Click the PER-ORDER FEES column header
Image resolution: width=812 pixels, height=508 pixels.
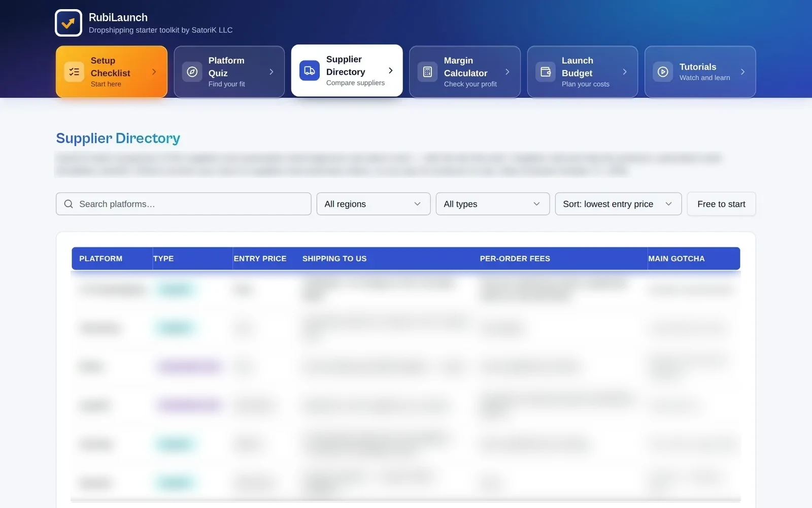point(515,259)
